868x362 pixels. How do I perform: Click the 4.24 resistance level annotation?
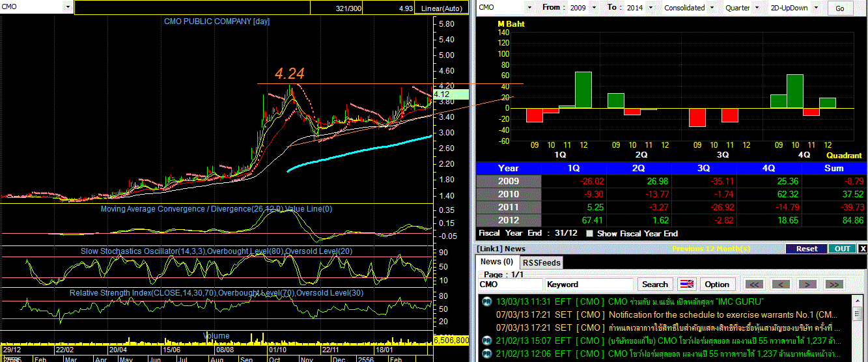click(x=289, y=74)
